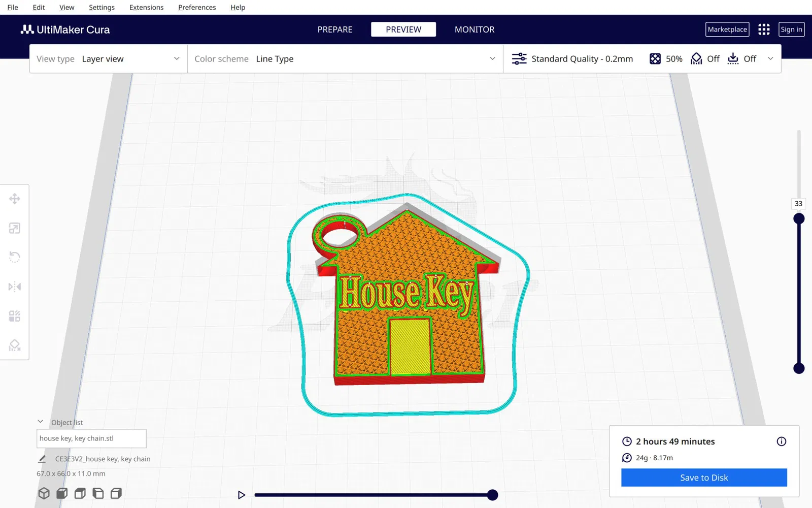Select the Move tool in left toolbar

point(15,199)
